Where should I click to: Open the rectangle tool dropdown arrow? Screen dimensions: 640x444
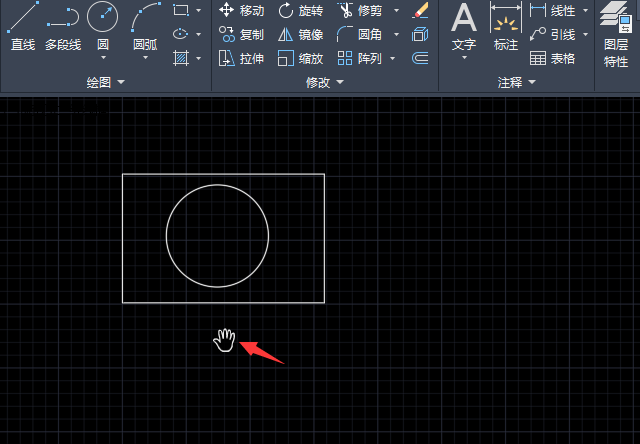click(x=198, y=10)
